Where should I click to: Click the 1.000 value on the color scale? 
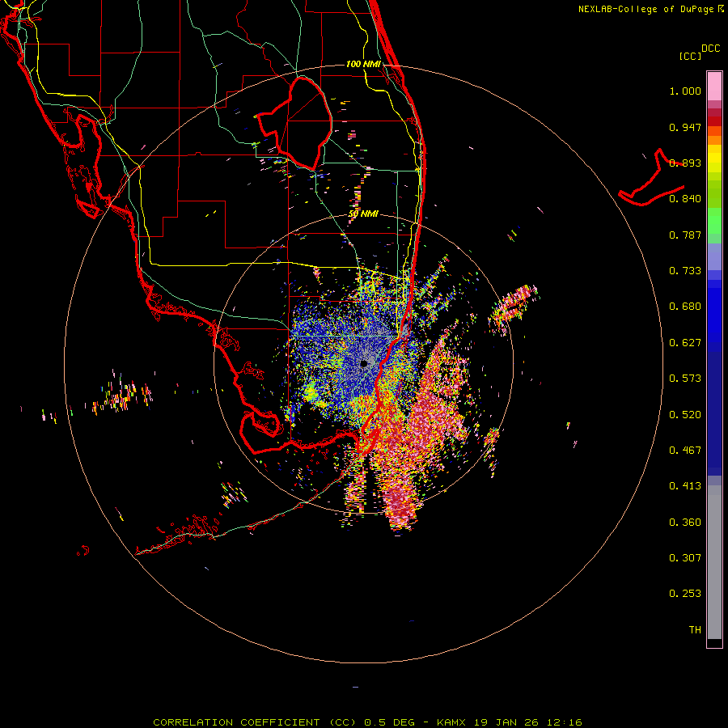point(685,91)
